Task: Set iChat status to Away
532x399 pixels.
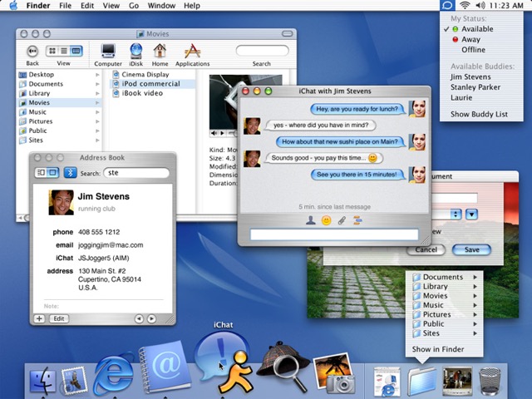Action: coord(471,39)
